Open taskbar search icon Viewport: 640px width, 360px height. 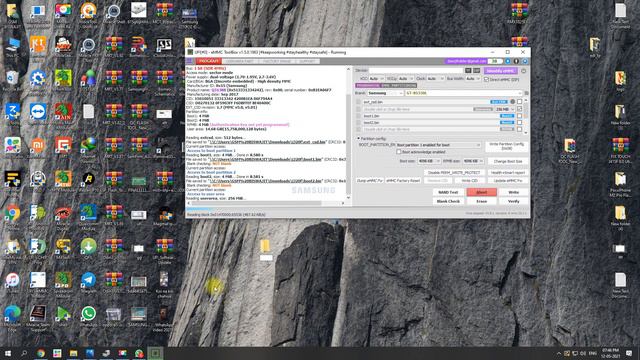coord(24,353)
